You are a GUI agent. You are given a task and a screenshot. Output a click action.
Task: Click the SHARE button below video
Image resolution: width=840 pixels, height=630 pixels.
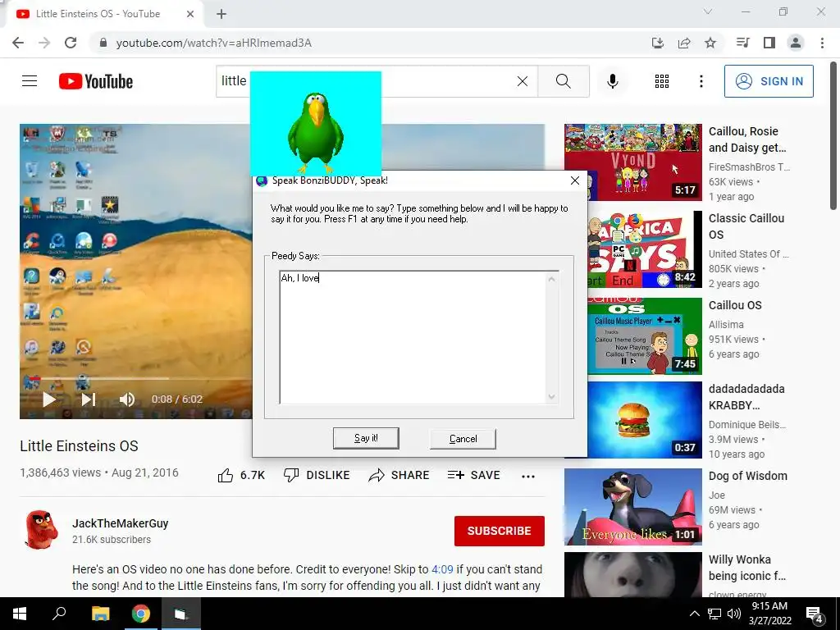tap(399, 475)
